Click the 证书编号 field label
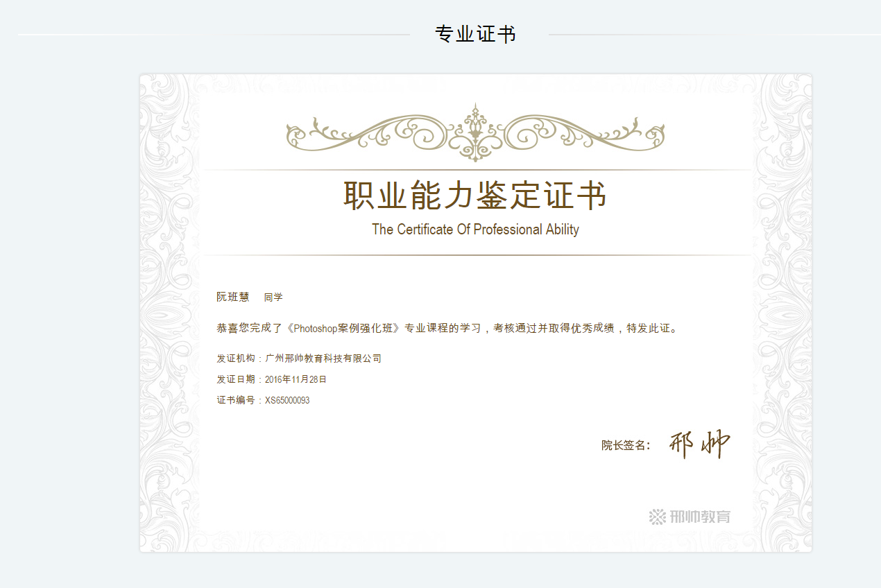Viewport: 881px width, 588px height. click(x=236, y=400)
